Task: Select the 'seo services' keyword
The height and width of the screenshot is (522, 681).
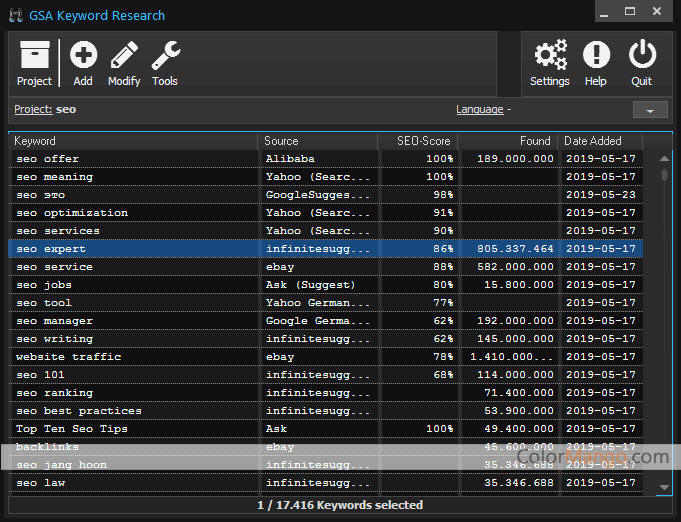Action: pos(58,231)
